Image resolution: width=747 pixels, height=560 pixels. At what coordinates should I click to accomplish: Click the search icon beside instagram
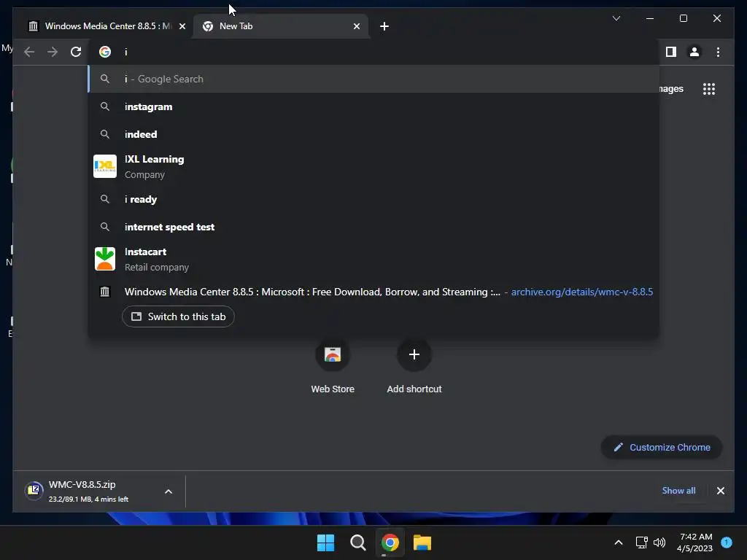(x=105, y=106)
